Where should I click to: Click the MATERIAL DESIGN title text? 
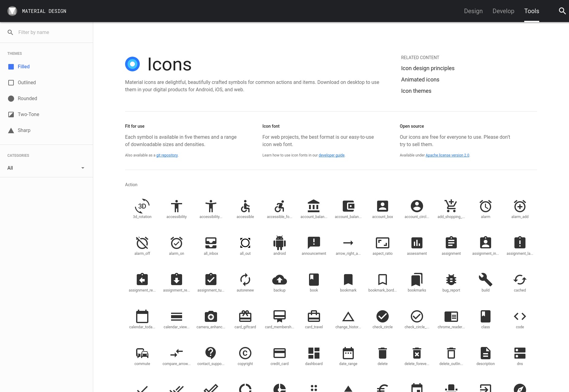44,11
